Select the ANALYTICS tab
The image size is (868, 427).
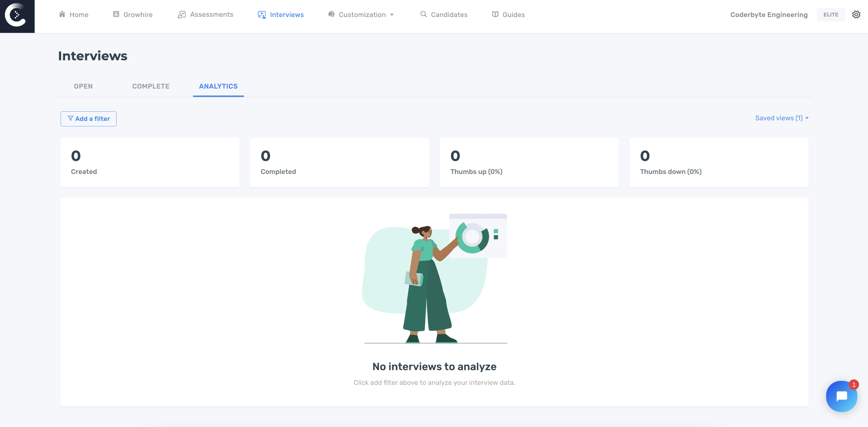(218, 86)
